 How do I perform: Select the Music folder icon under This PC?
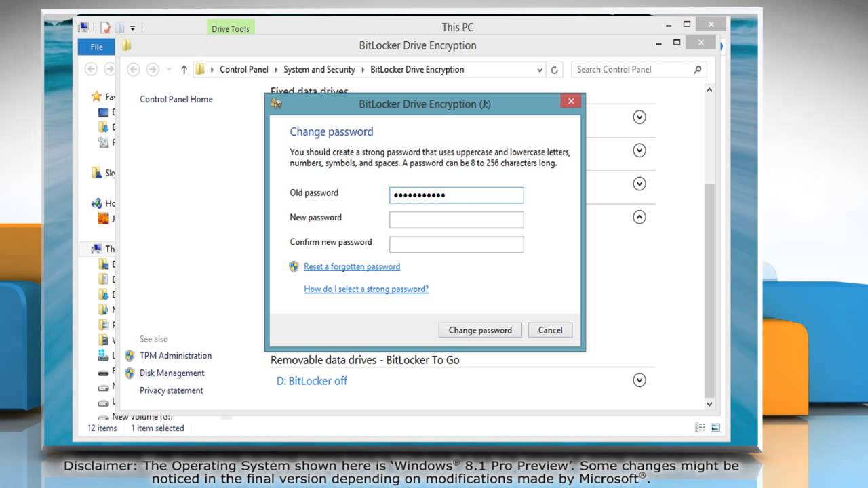[x=103, y=309]
